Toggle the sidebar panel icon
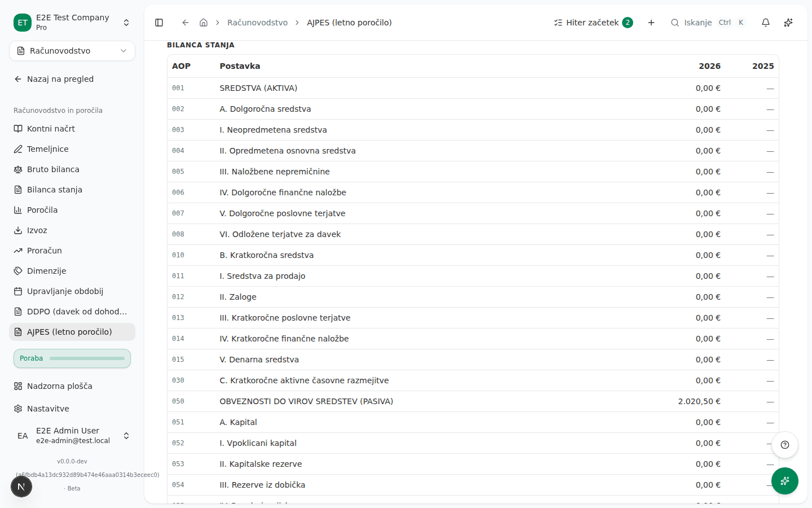The image size is (812, 508). tap(159, 23)
